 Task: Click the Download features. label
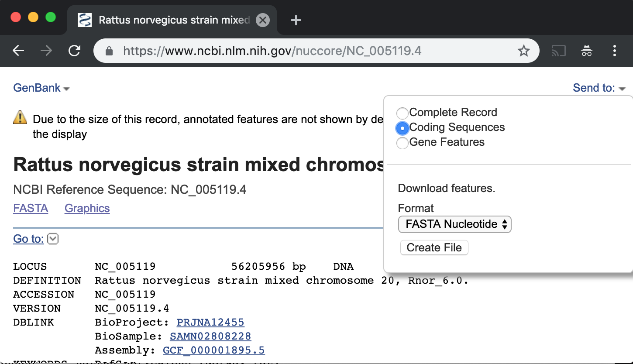[x=447, y=189]
